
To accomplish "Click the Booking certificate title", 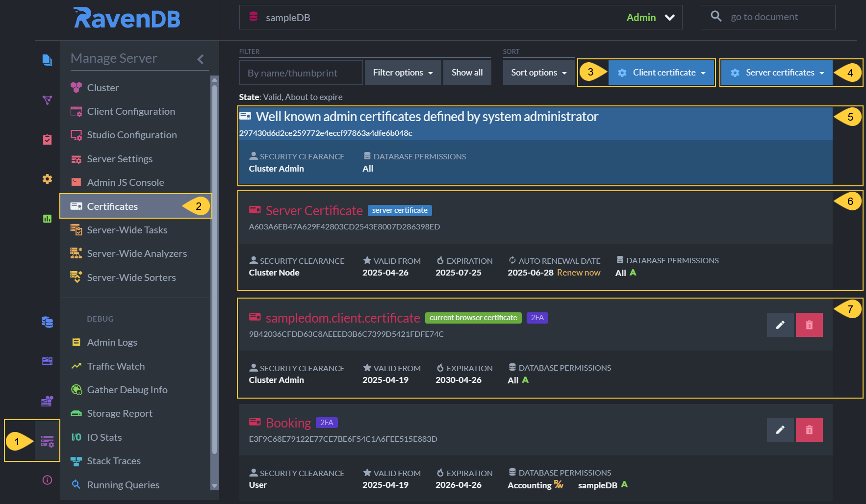I will 288,423.
